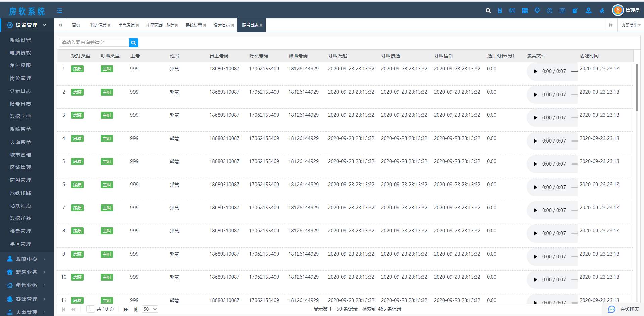
Task: Switch to the 首页 tab
Action: coord(76,25)
